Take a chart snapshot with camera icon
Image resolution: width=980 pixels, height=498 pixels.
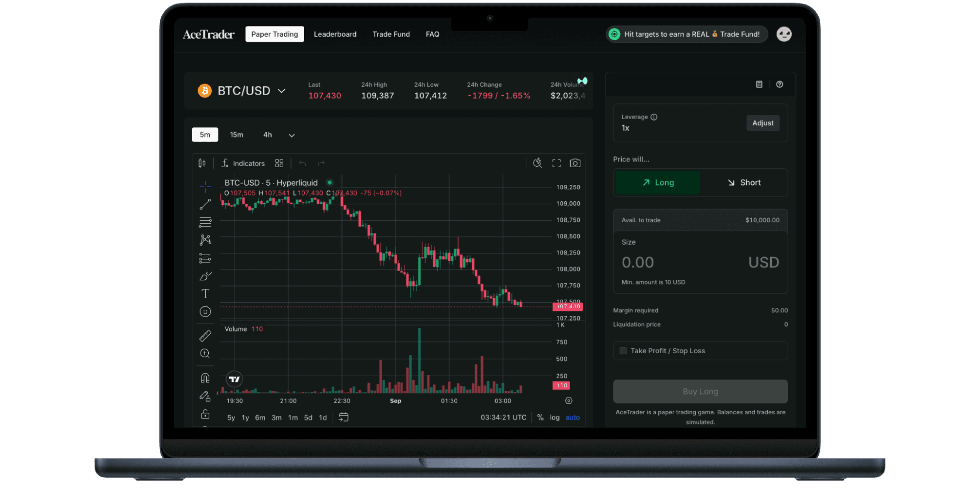(x=575, y=163)
